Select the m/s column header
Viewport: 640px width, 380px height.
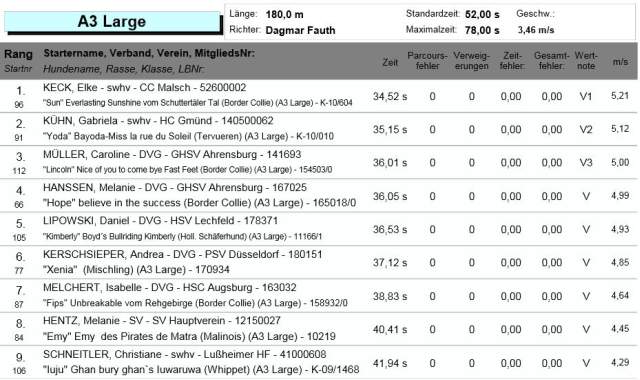620,62
